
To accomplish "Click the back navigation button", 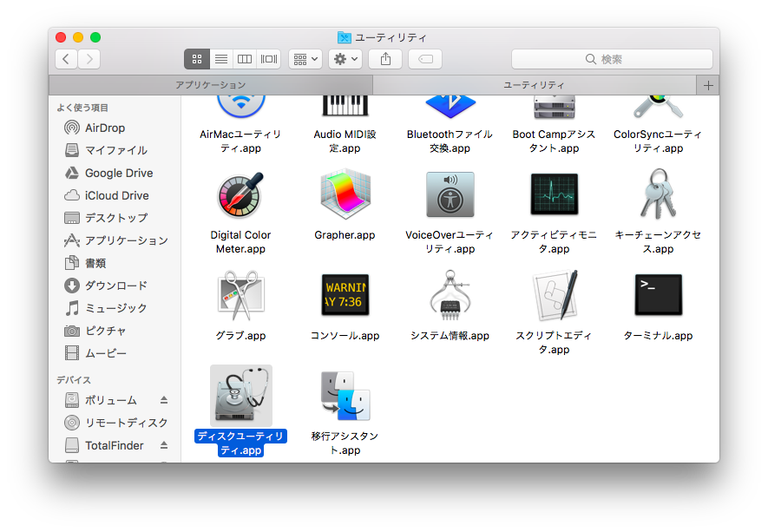I will [x=66, y=59].
